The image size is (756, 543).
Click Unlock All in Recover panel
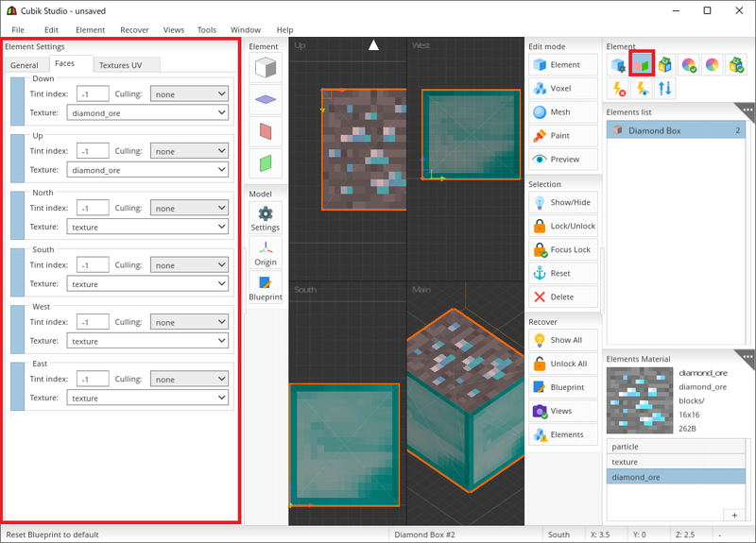coord(563,364)
